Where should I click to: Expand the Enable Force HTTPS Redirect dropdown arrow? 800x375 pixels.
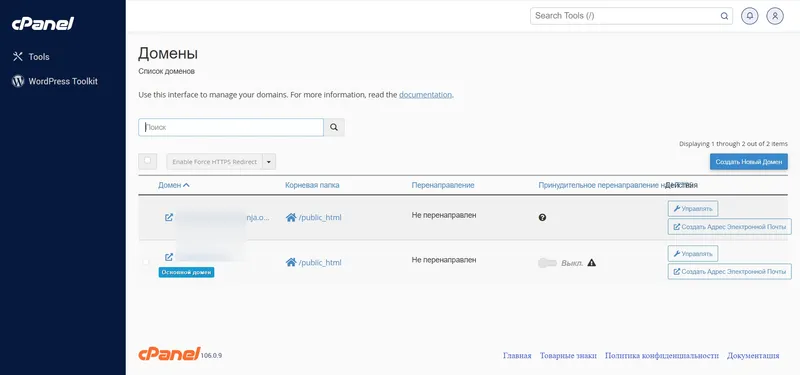pyautogui.click(x=269, y=162)
